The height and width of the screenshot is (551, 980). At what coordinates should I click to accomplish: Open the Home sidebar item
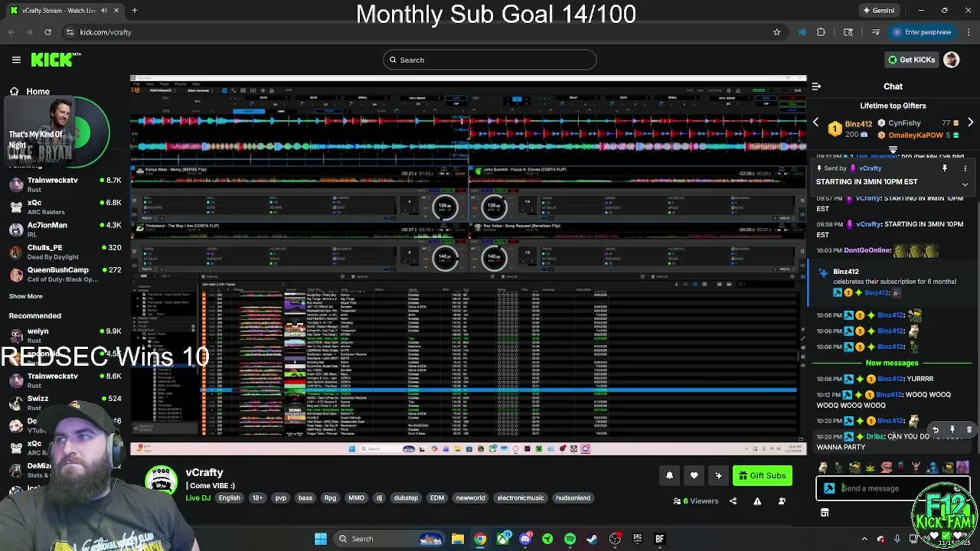tap(30, 92)
